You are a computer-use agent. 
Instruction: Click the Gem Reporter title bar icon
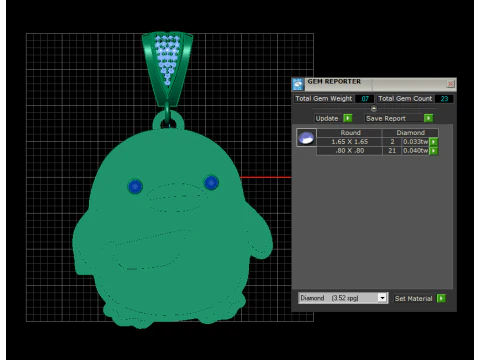click(x=298, y=84)
